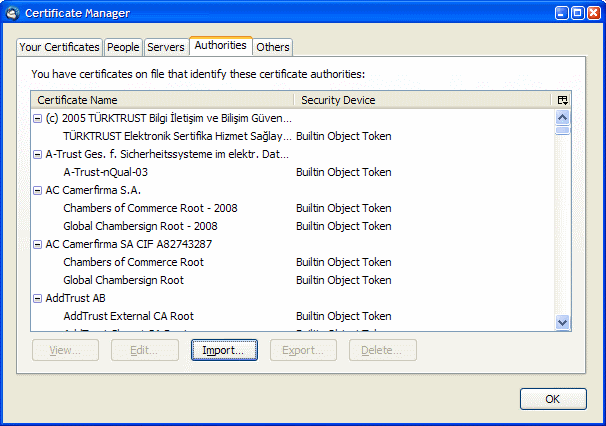The width and height of the screenshot is (606, 426).
Task: Collapse the A-Trust Ges. f. Sicherheitssysteme group
Action: pos(37,154)
